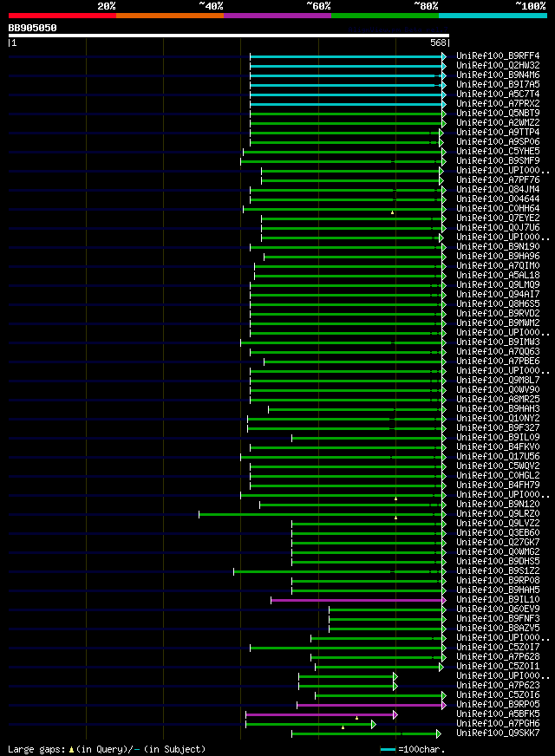Open hit UniRef100_B8AZV5
The width and height of the screenshot is (555, 756).
(498, 629)
